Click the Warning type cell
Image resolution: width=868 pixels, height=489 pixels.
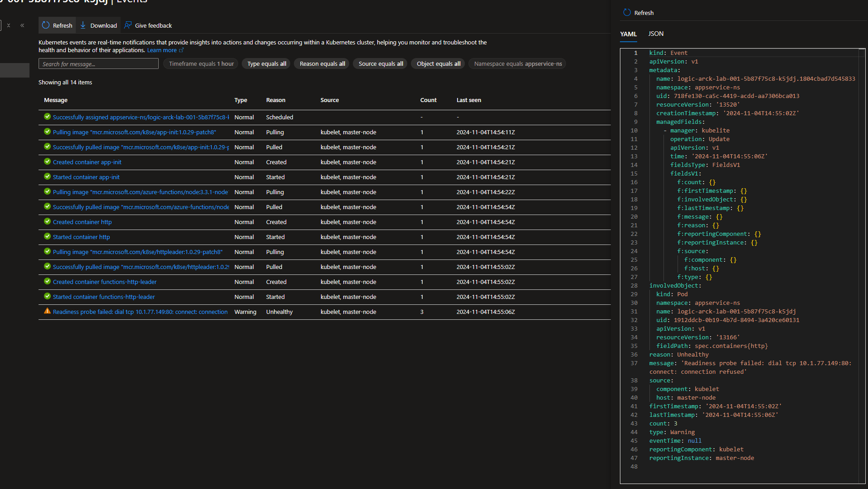point(245,312)
